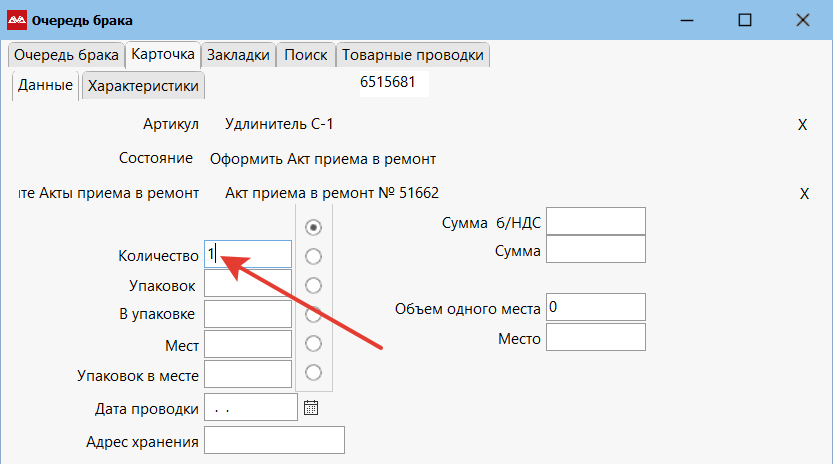Switch to the Очередь брака tab
Screen dimensions: 833x464
pos(65,55)
